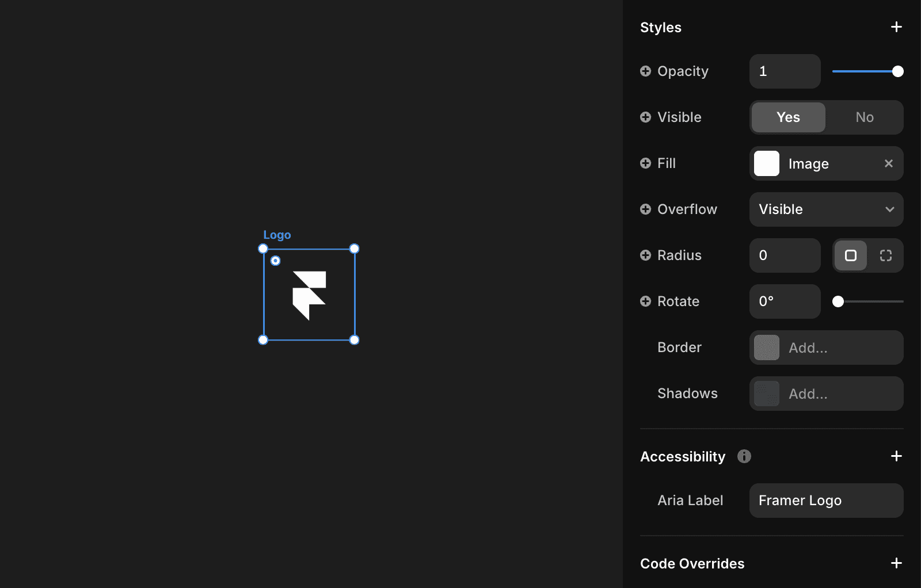
Task: Click the Styles section heading
Action: 661,28
